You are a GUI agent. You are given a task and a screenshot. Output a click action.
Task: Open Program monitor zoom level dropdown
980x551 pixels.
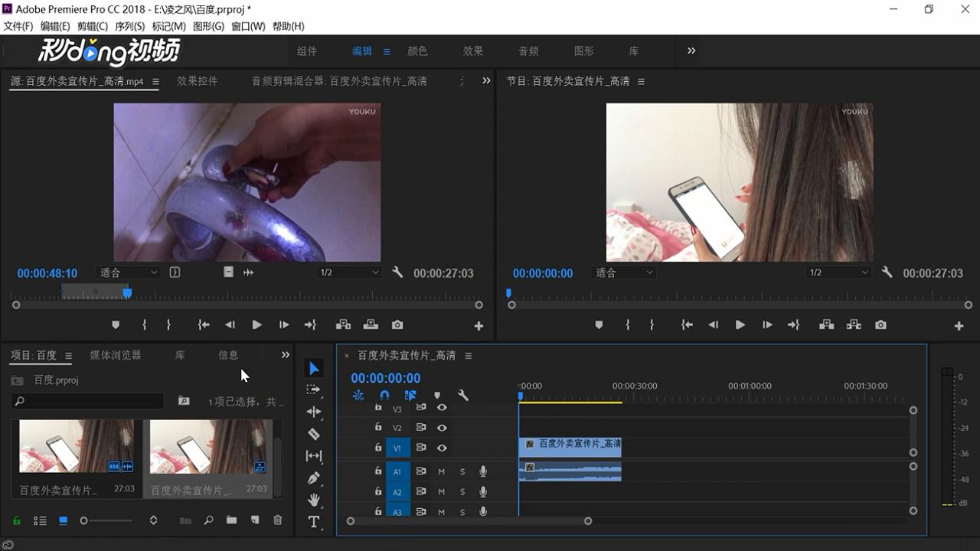tap(624, 272)
